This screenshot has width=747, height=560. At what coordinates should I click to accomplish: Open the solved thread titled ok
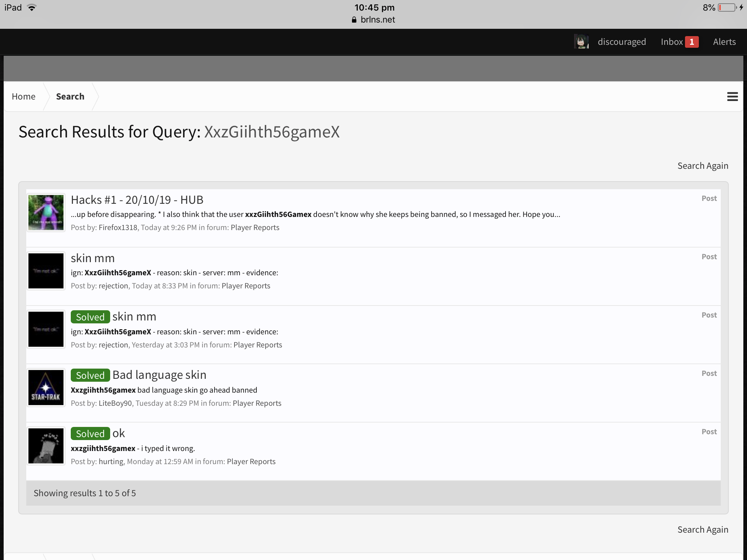(x=119, y=433)
